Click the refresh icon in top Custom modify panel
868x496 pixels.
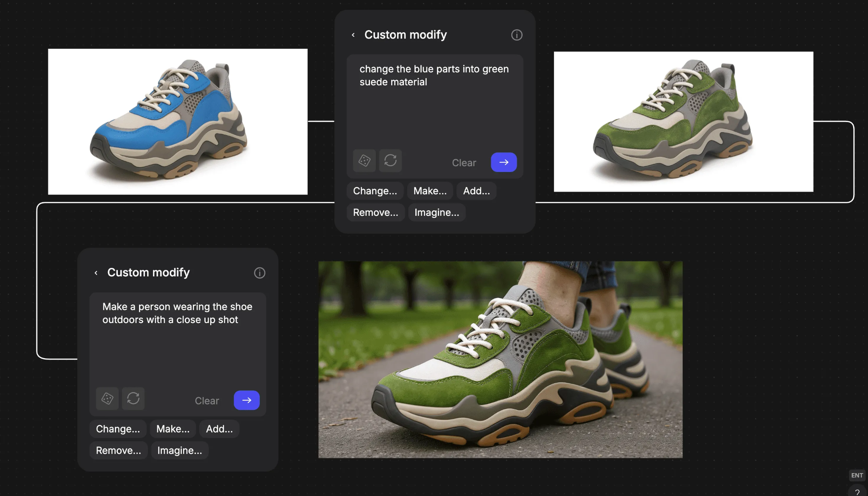point(390,161)
